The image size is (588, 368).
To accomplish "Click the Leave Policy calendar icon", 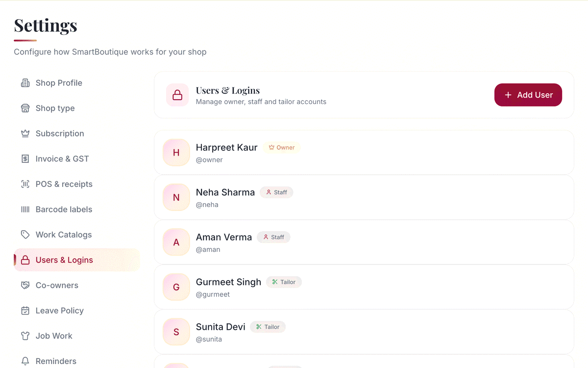I will (25, 311).
